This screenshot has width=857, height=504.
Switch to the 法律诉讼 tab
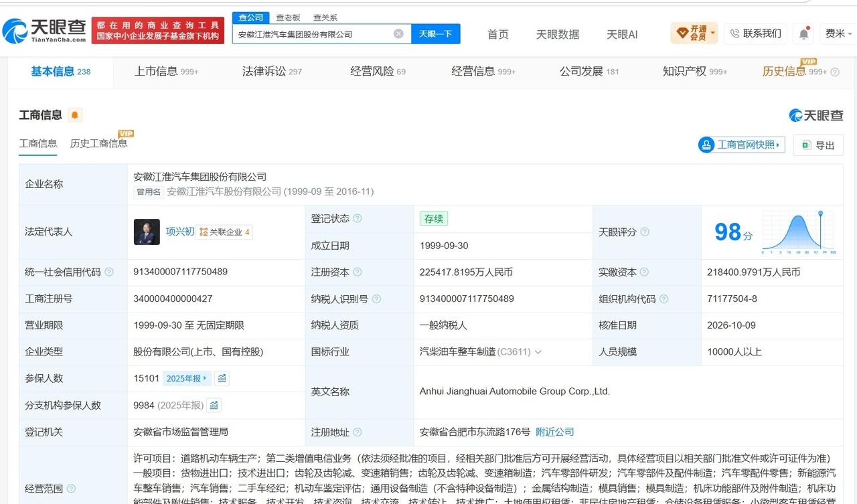click(272, 72)
